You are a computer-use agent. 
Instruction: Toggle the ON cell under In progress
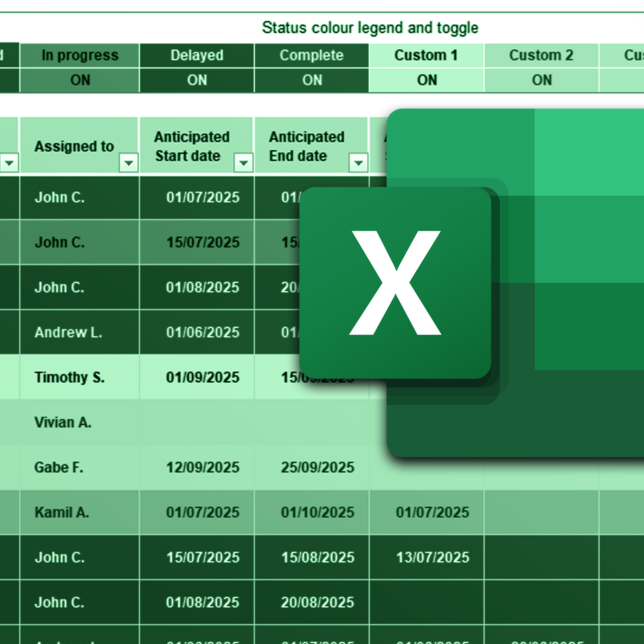[x=80, y=80]
